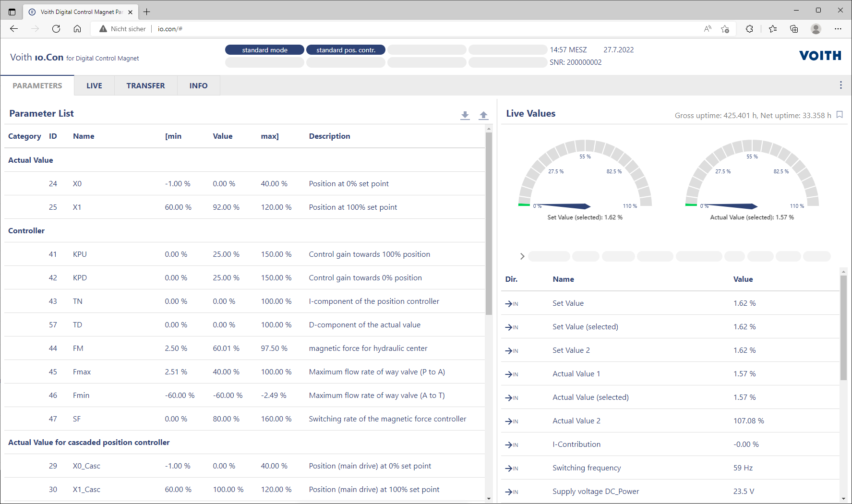This screenshot has width=852, height=504.
Task: Click the Not secure warning icon
Action: pos(103,29)
